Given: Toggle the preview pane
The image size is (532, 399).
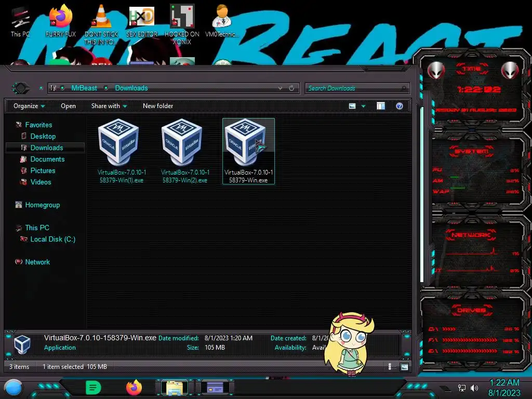Looking at the screenshot, I should (381, 106).
